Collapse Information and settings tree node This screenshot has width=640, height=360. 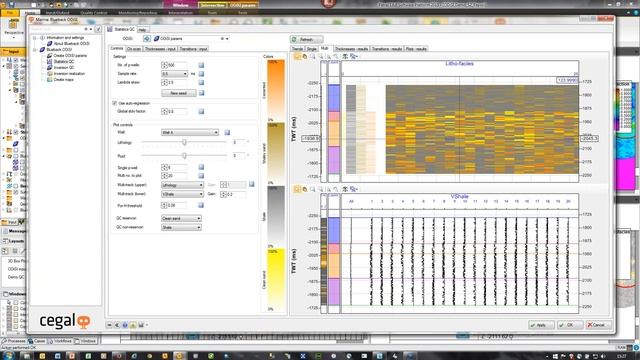pos(35,38)
